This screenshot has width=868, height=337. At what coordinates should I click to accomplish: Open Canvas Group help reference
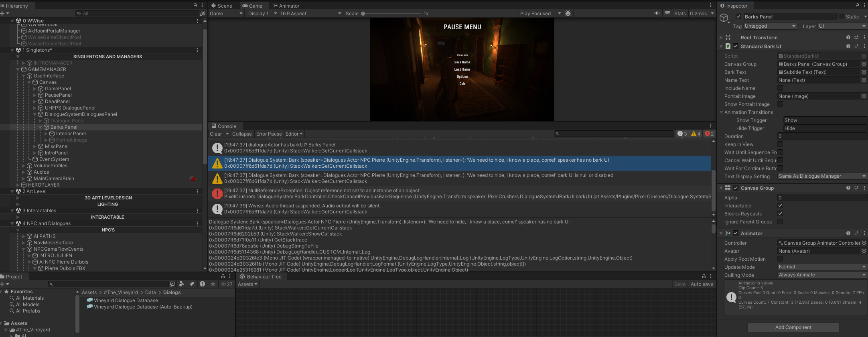848,188
